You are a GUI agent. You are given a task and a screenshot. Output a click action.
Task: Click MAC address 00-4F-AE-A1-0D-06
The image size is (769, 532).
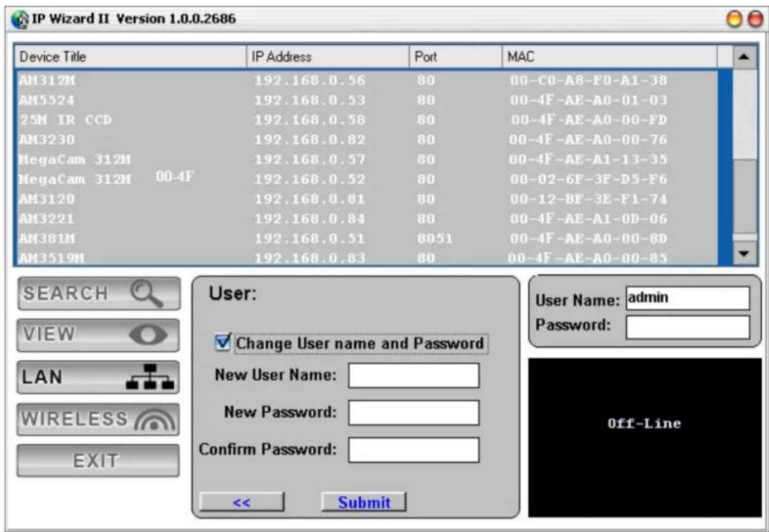[588, 218]
